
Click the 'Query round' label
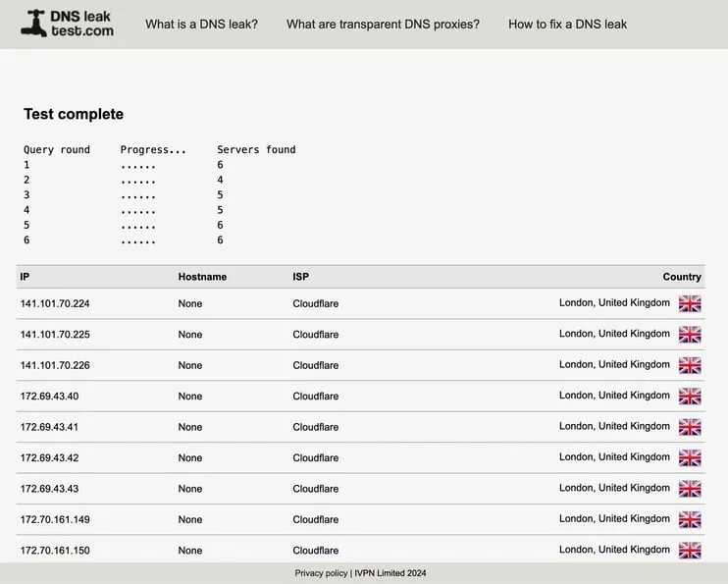point(57,149)
